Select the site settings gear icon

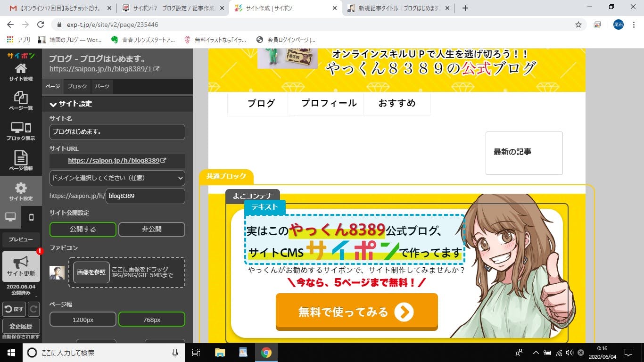pyautogui.click(x=21, y=191)
